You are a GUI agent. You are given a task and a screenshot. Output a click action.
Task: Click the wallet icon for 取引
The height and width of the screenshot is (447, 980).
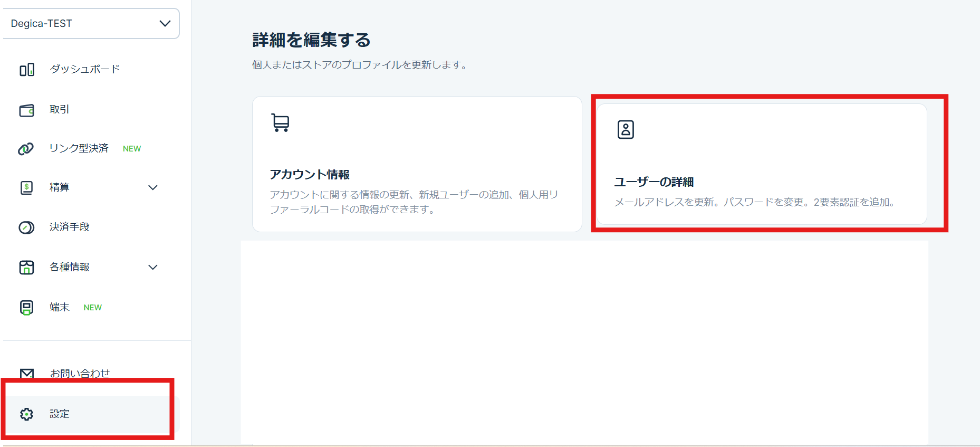click(x=27, y=110)
